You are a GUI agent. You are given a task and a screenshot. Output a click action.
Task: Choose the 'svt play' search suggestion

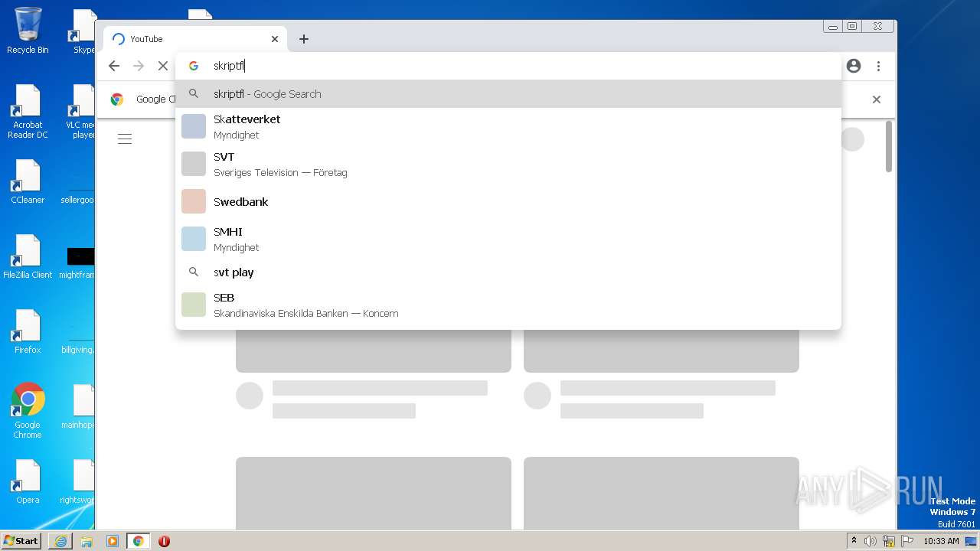pos(508,272)
